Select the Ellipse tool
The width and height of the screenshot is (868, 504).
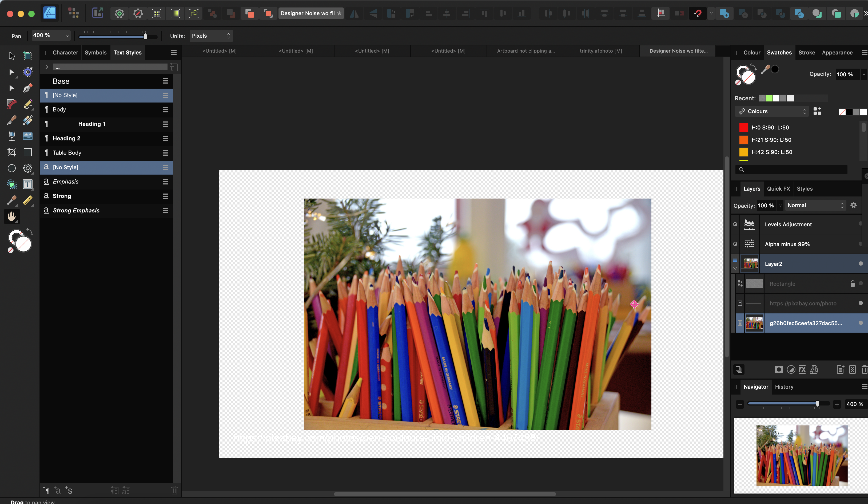click(12, 168)
